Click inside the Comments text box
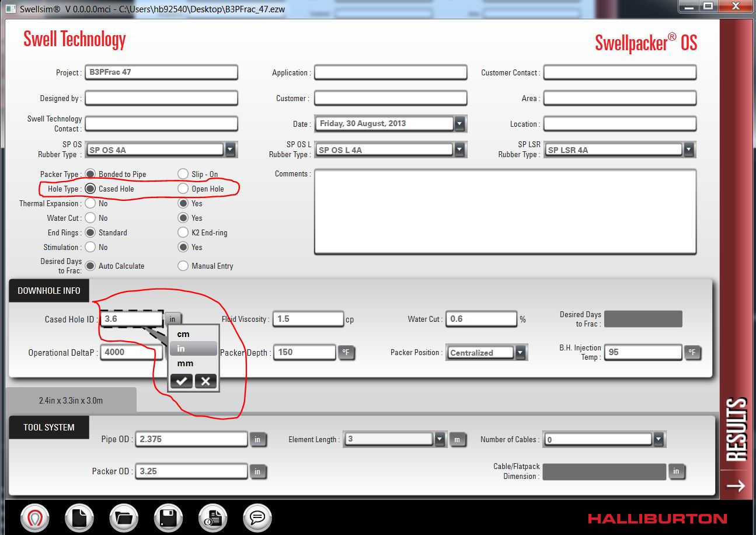 click(505, 211)
